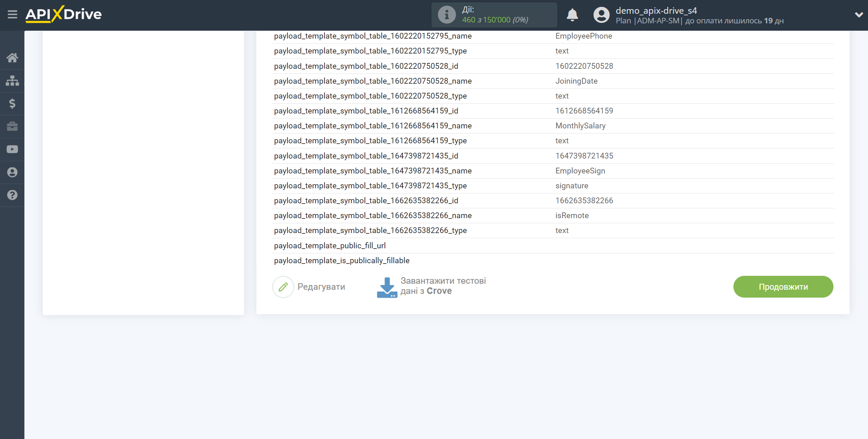Click Завантажити тестові дані з Crove
This screenshot has height=439, width=868.
[x=443, y=286]
